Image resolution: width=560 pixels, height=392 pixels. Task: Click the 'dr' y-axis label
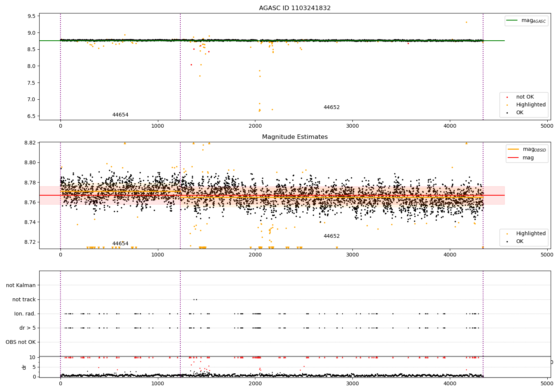(24, 367)
